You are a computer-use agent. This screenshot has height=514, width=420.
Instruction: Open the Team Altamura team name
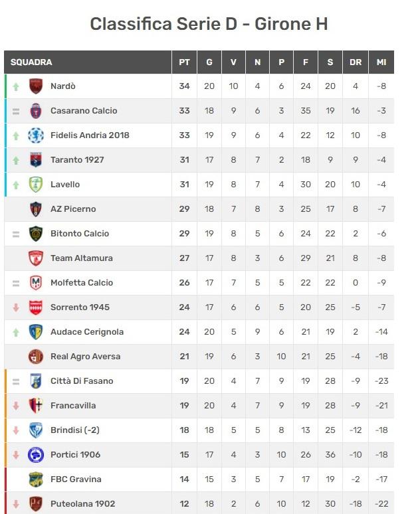pyautogui.click(x=82, y=258)
